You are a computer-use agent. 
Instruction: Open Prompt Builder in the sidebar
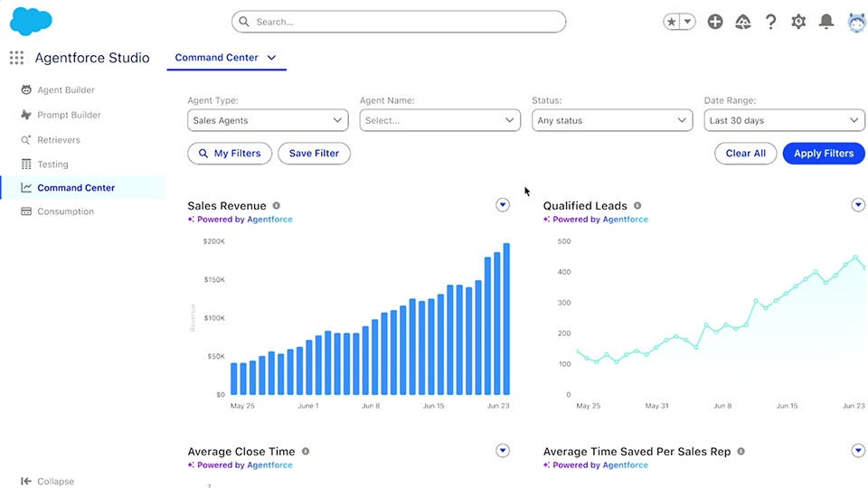click(70, 115)
